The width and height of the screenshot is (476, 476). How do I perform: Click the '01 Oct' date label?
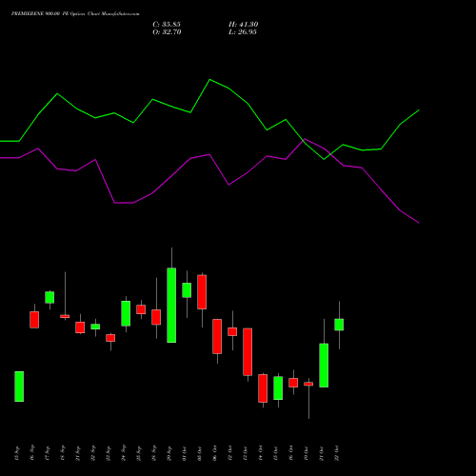point(185,453)
